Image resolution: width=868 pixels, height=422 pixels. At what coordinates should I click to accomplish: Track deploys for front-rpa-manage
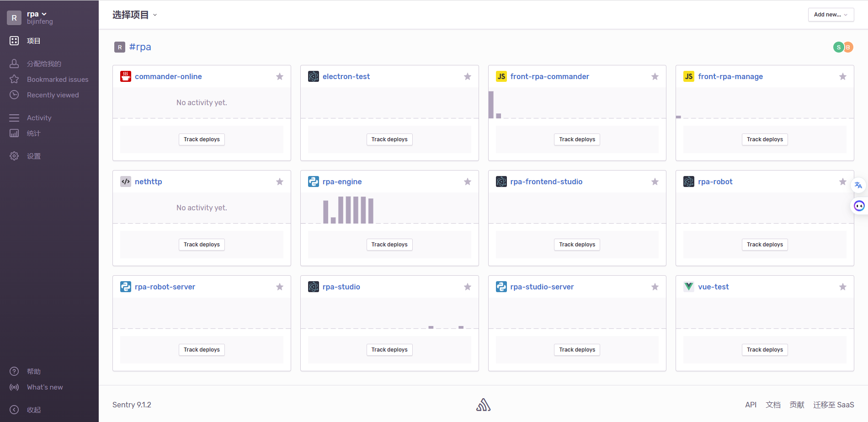(765, 139)
